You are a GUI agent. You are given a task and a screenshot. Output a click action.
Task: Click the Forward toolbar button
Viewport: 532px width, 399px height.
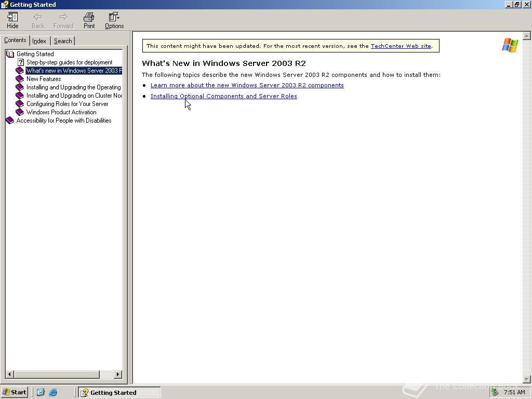click(63, 20)
